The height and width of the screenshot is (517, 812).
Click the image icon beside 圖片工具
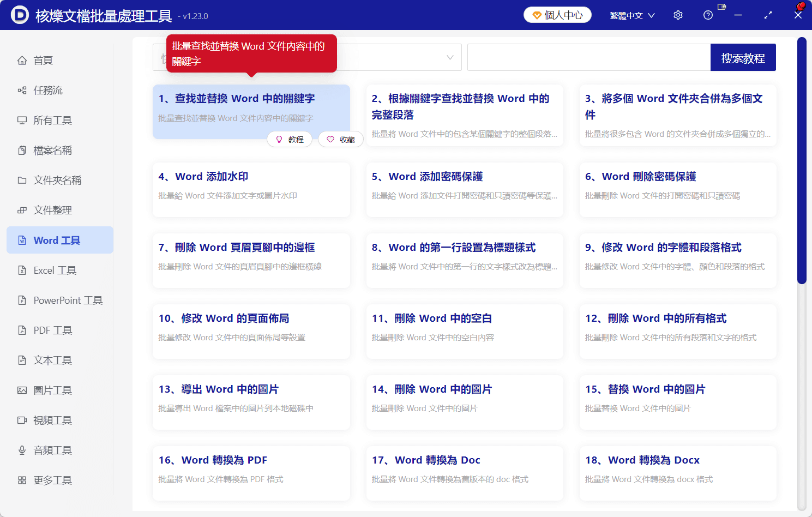22,390
